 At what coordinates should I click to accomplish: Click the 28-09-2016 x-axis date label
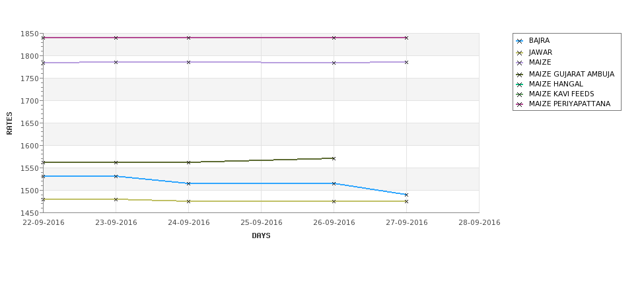click(480, 223)
